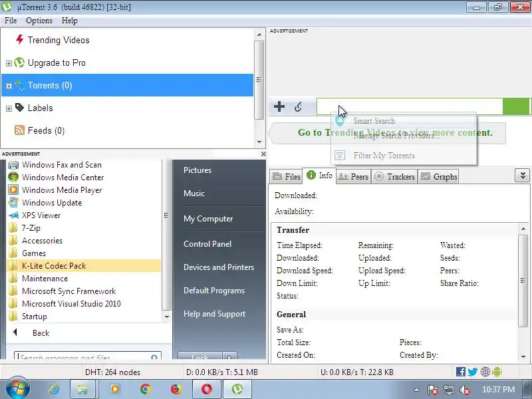This screenshot has height=399, width=532.
Task: Click the Add Torrent plus icon
Action: 279,106
